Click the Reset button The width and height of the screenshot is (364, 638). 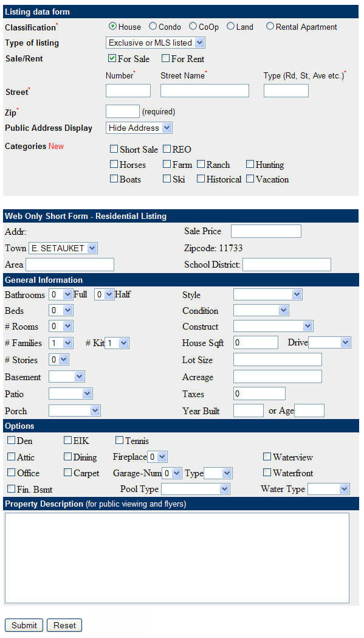64,625
